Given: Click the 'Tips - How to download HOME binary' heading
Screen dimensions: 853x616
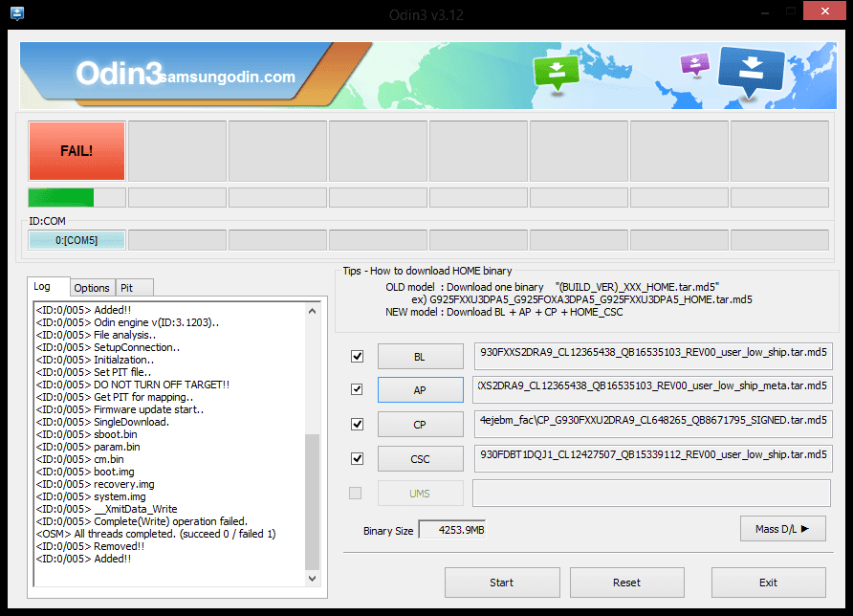Looking at the screenshot, I should click(427, 271).
